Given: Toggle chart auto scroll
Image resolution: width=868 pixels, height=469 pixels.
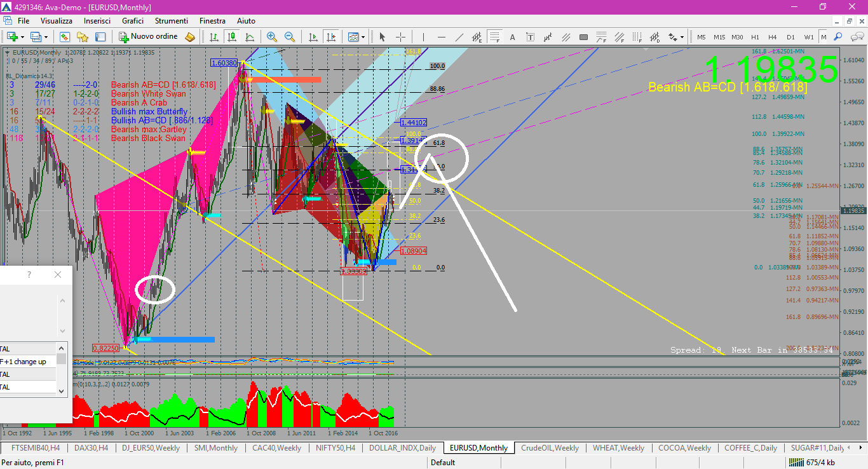Looking at the screenshot, I should [x=313, y=37].
